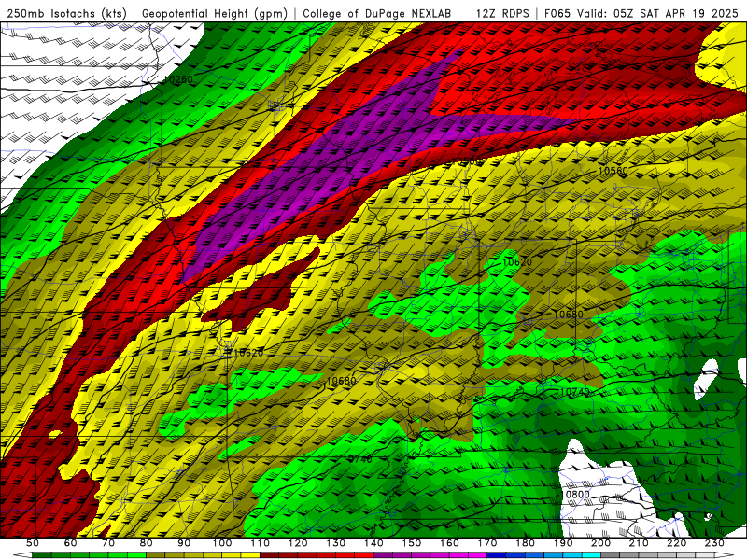Click the 120 value on the color bar
This screenshot has width=747, height=560.
298,543
